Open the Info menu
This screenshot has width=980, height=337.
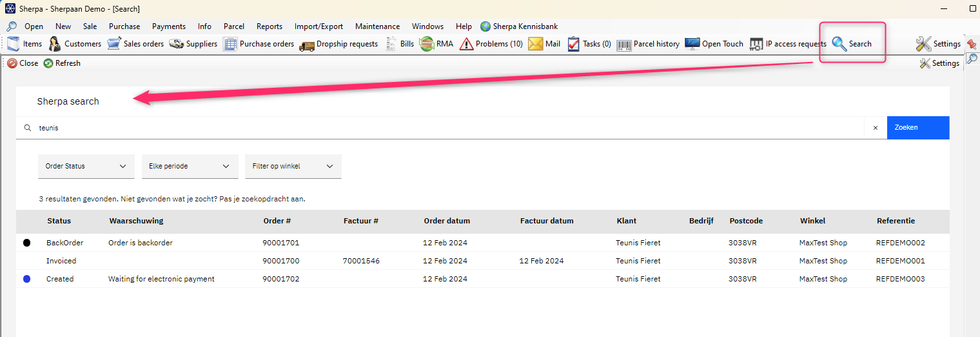[204, 26]
